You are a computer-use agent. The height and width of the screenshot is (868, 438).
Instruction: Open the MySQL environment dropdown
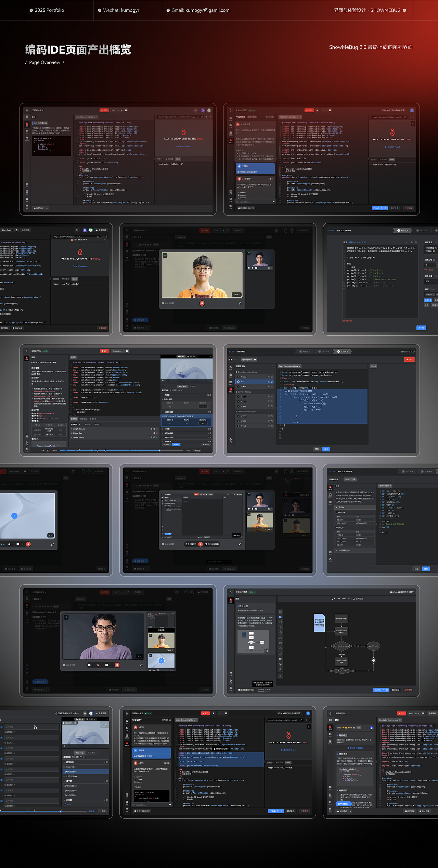tap(350, 479)
